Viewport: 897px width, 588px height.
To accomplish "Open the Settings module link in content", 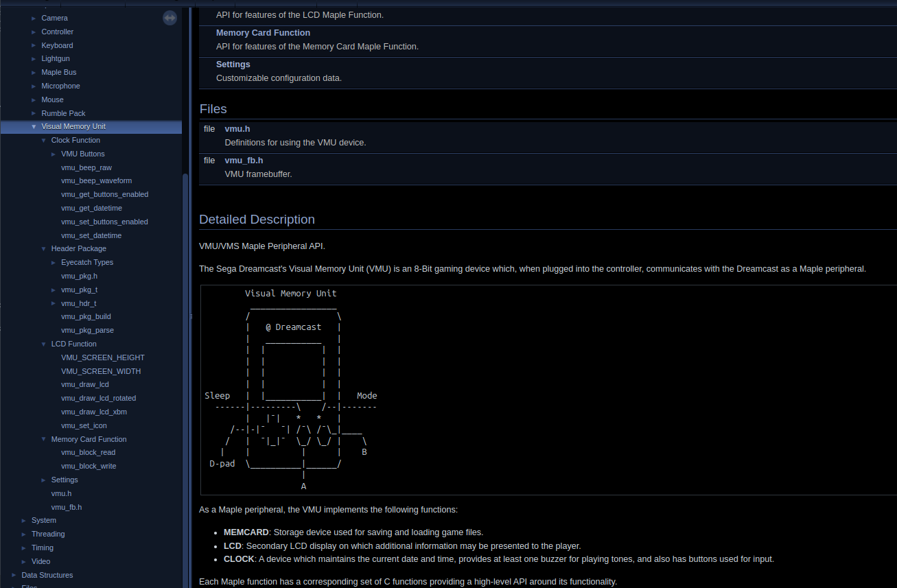I will (233, 64).
